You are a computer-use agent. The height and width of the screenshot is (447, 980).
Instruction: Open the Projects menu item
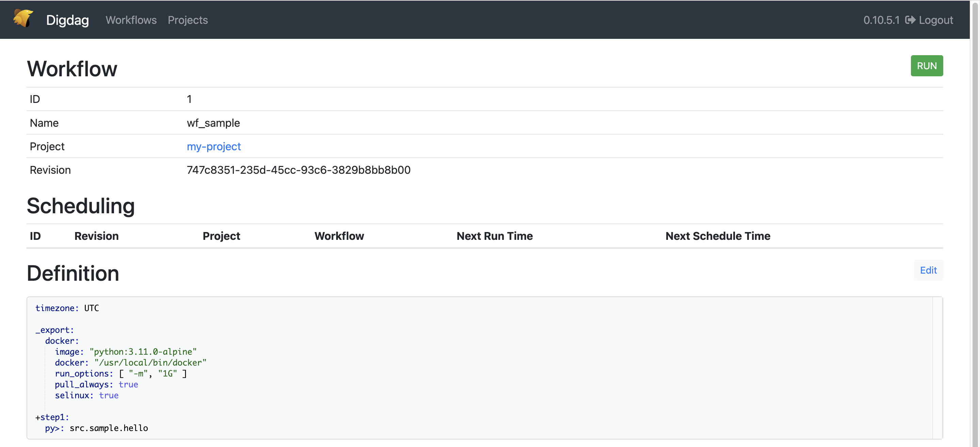coord(187,20)
